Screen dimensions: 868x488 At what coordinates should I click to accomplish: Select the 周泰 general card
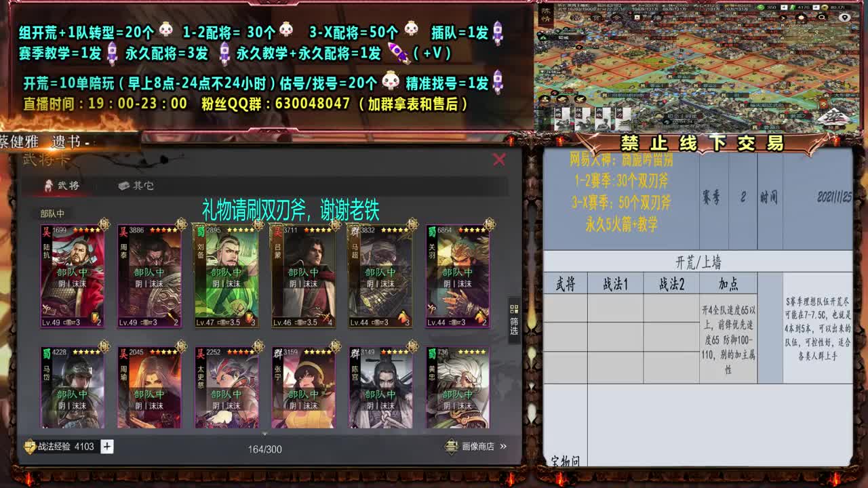coord(149,276)
